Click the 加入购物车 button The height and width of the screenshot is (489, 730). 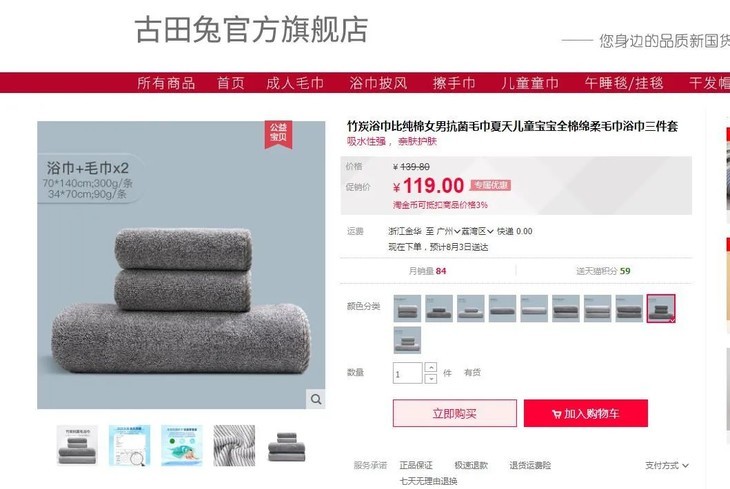tap(586, 413)
